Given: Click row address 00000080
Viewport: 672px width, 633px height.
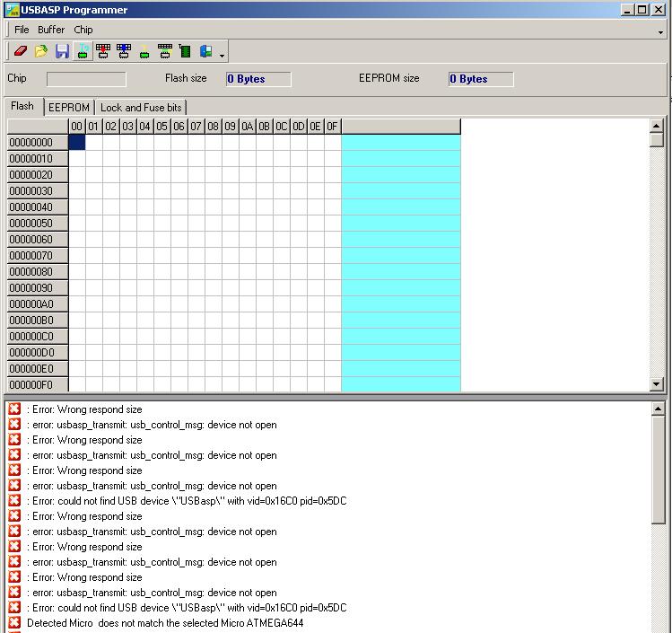Looking at the screenshot, I should click(38, 272).
